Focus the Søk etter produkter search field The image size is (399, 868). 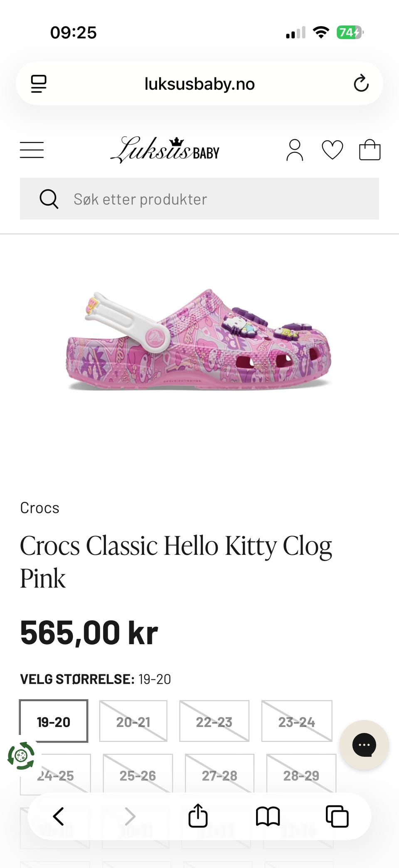coord(199,199)
